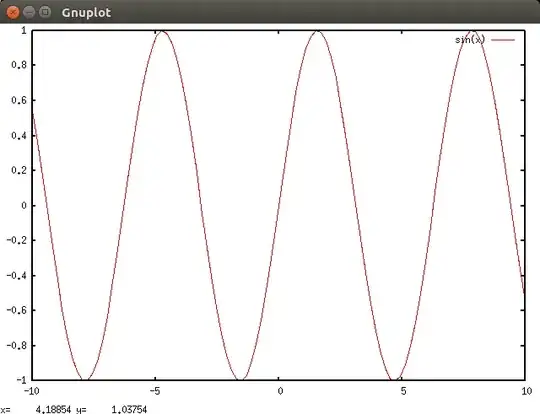Click the curve peak near x=-5
The height and width of the screenshot is (414, 540).
pos(162,32)
